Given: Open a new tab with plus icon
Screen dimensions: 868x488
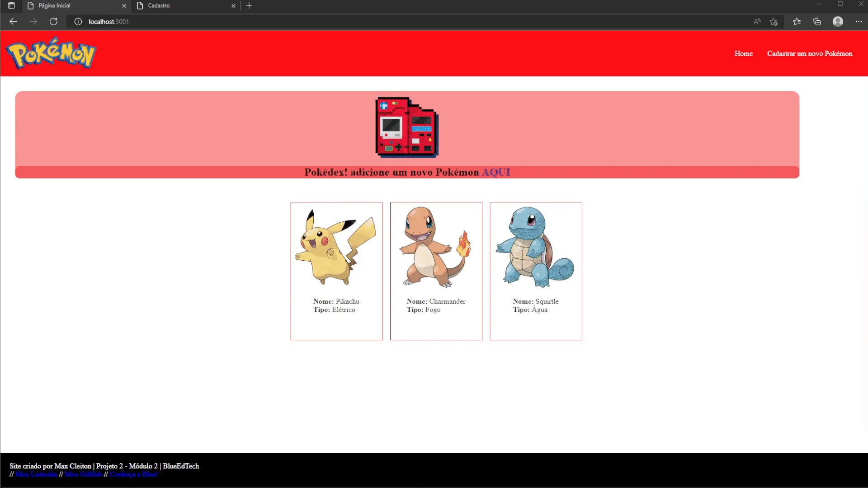Looking at the screenshot, I should point(249,6).
